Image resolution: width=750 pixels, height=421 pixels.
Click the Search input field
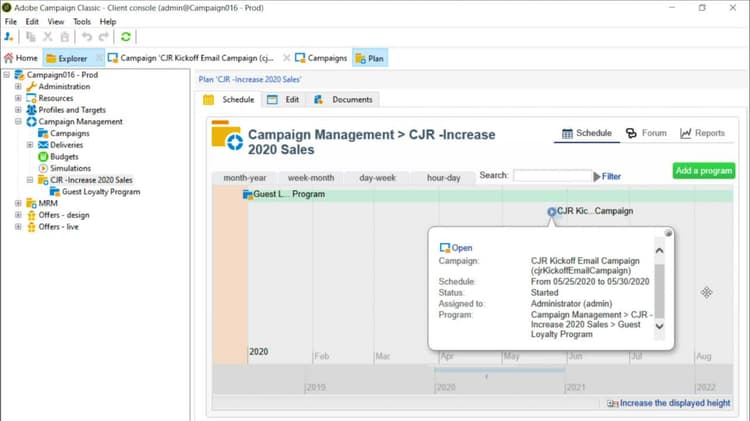[552, 176]
